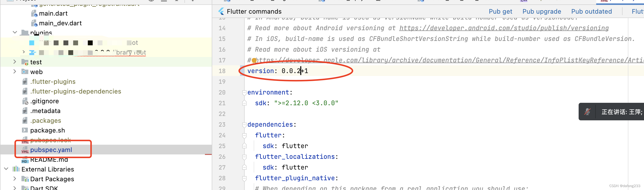Screen dimensions: 644x190
Task: Expand the test folder in the project tree
Action: (x=15, y=62)
